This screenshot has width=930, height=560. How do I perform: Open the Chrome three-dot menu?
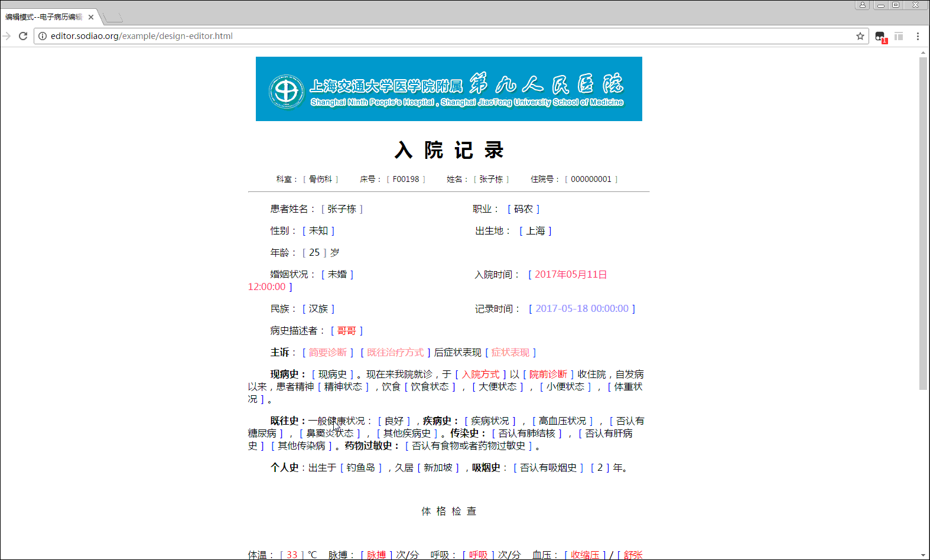918,36
